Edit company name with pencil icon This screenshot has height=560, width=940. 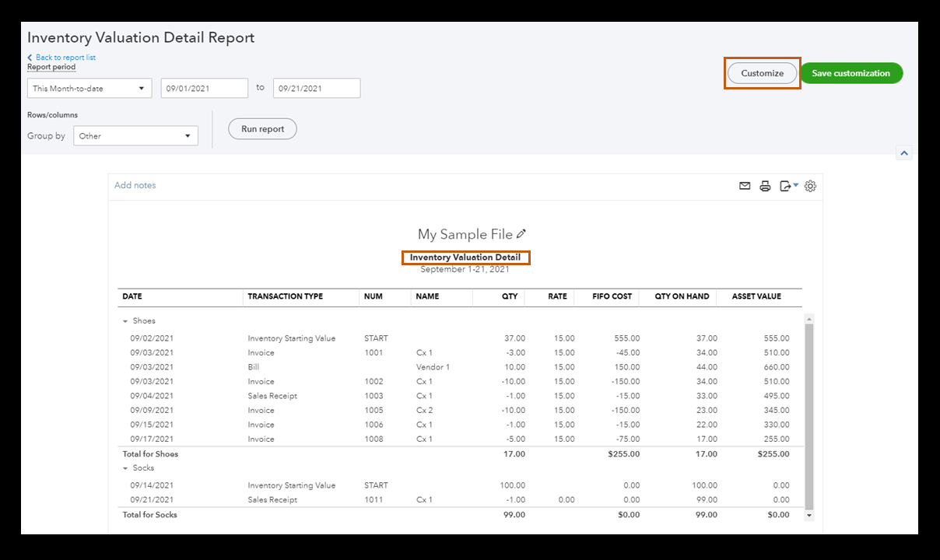point(521,234)
